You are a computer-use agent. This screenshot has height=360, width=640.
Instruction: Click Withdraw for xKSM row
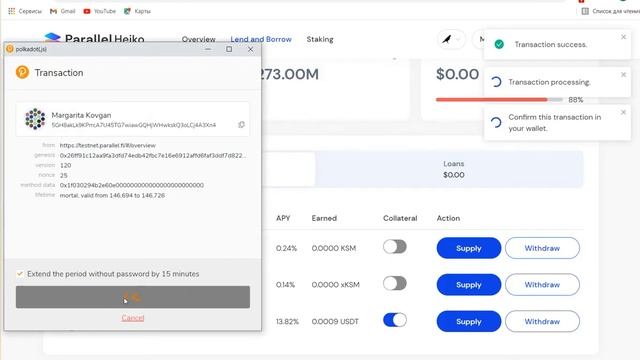542,284
